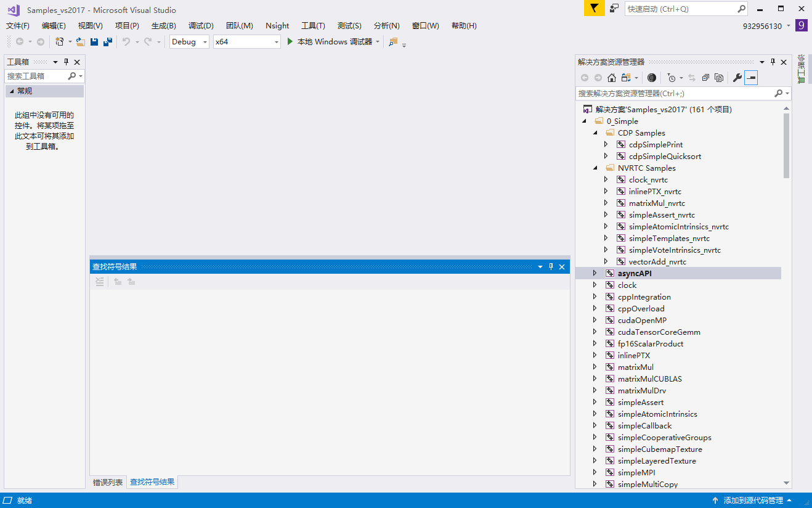812x508 pixels.
Task: Collapse the CDP Samples folder
Action: [x=596, y=133]
